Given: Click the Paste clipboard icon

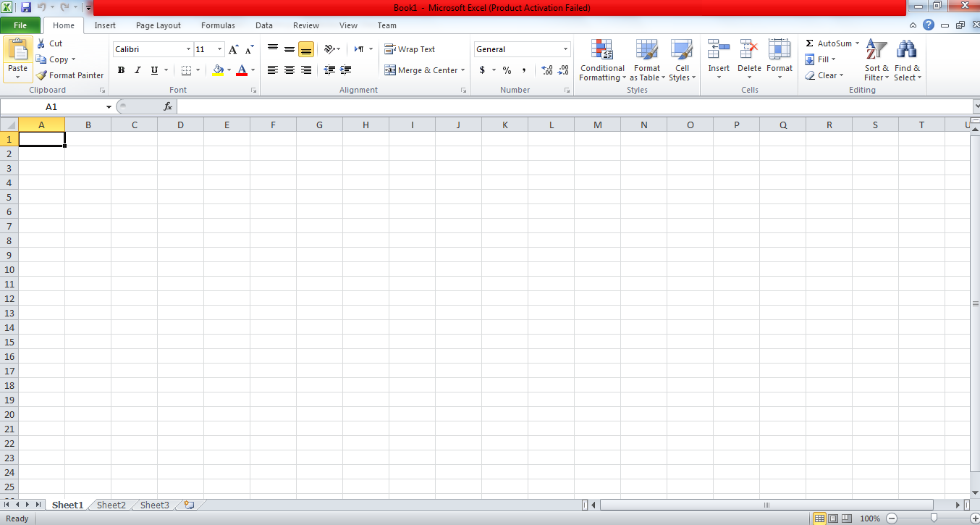Looking at the screenshot, I should (x=17, y=51).
